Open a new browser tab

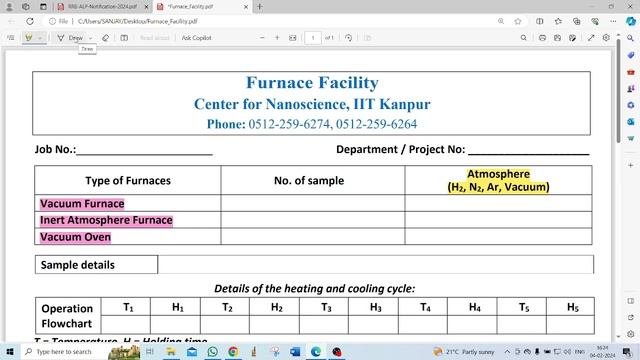point(260,7)
